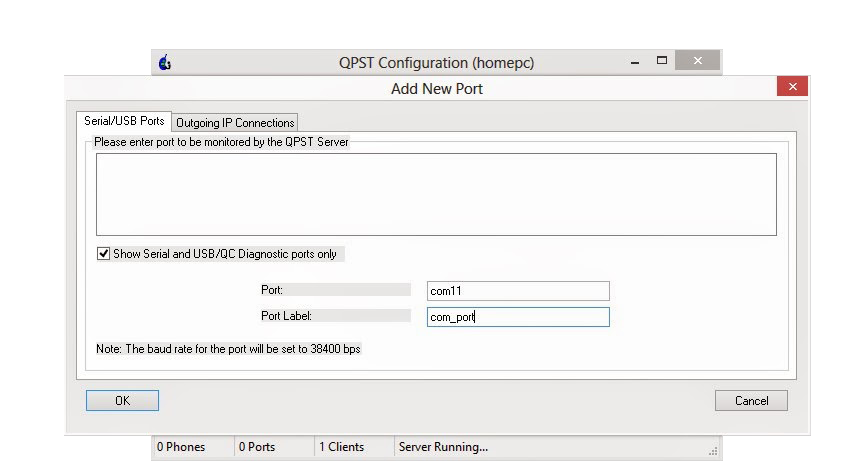The image size is (855, 476).
Task: Click the 0 Ports status bar section
Action: [257, 447]
